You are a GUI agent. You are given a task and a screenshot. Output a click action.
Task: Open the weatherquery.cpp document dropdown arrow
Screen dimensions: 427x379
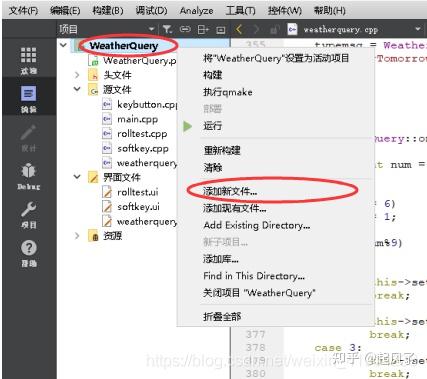click(418, 29)
